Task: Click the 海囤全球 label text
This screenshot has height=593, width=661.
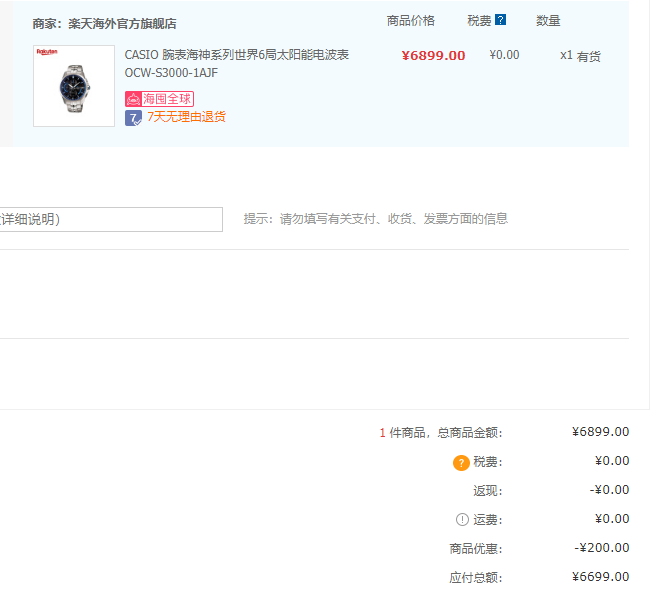Action: tap(167, 99)
